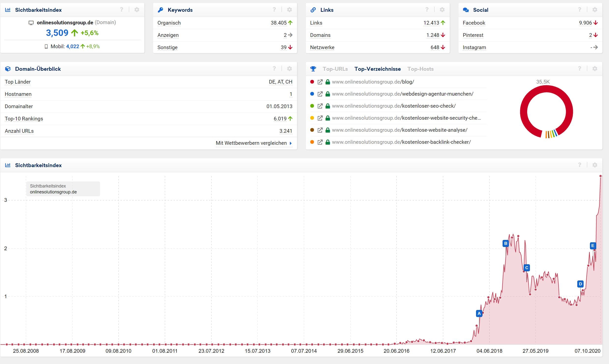This screenshot has height=364, width=609.
Task: Click help icon in Top-Verzeichnisse panel
Action: click(x=579, y=69)
